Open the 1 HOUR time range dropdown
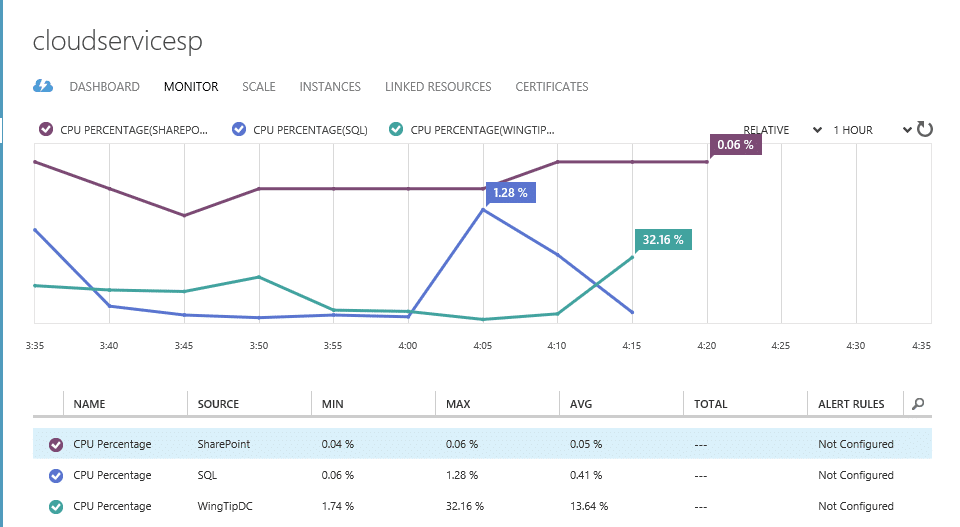Viewport: 960px width, 527px height. pyautogui.click(x=872, y=130)
